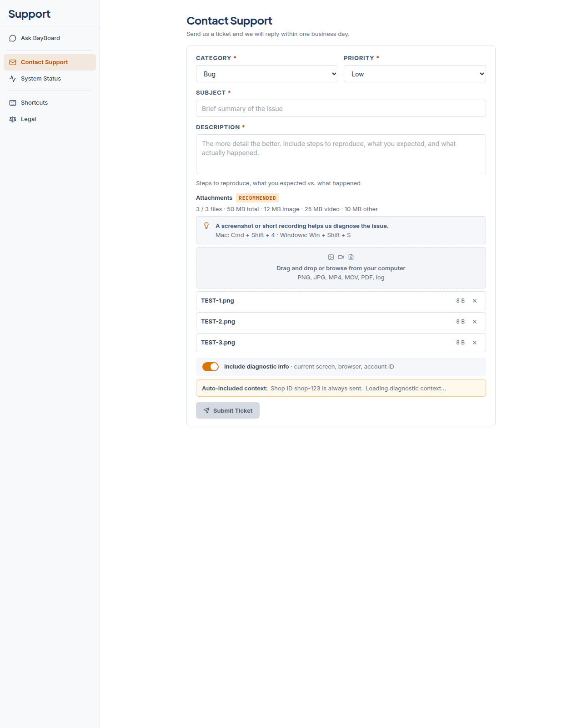Viewport: 582px width, 728px height.
Task: Click the Support heading in sidebar
Action: tap(29, 14)
